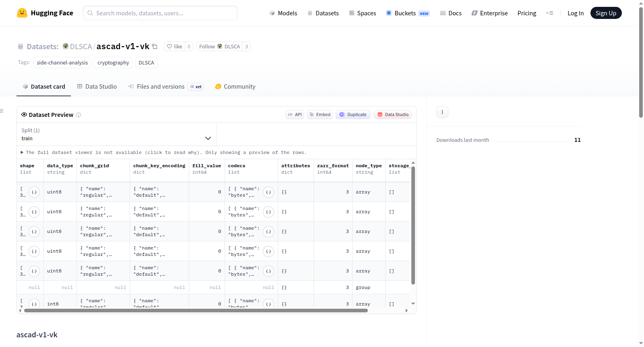The image size is (644, 347).
Task: Click the vertical scrollbar of the preview table
Action: click(x=413, y=225)
